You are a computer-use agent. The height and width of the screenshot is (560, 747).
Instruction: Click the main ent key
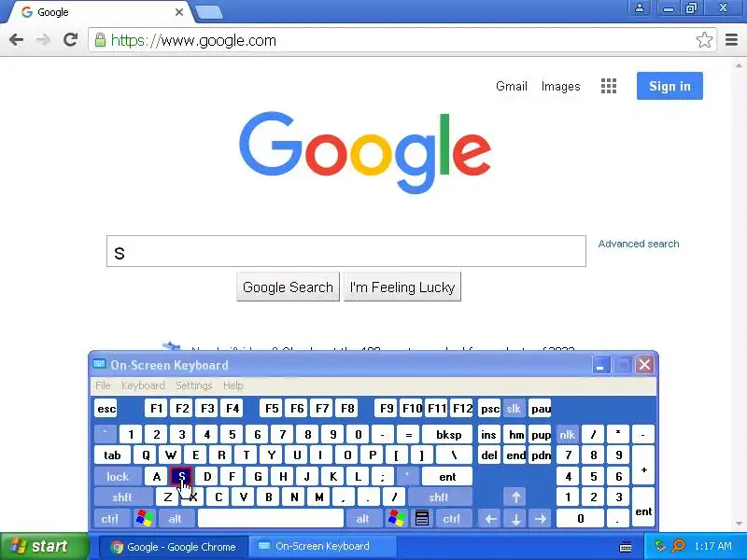447,476
